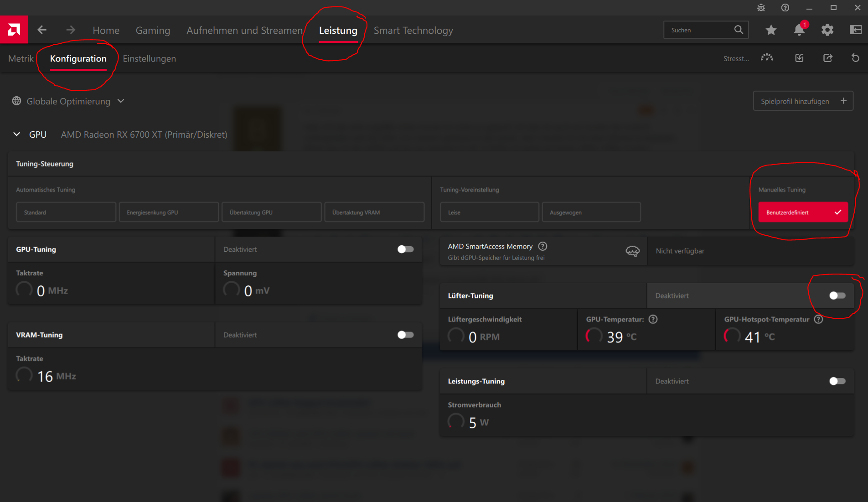Collapse the GPU section chevron
868x502 pixels.
click(x=16, y=134)
